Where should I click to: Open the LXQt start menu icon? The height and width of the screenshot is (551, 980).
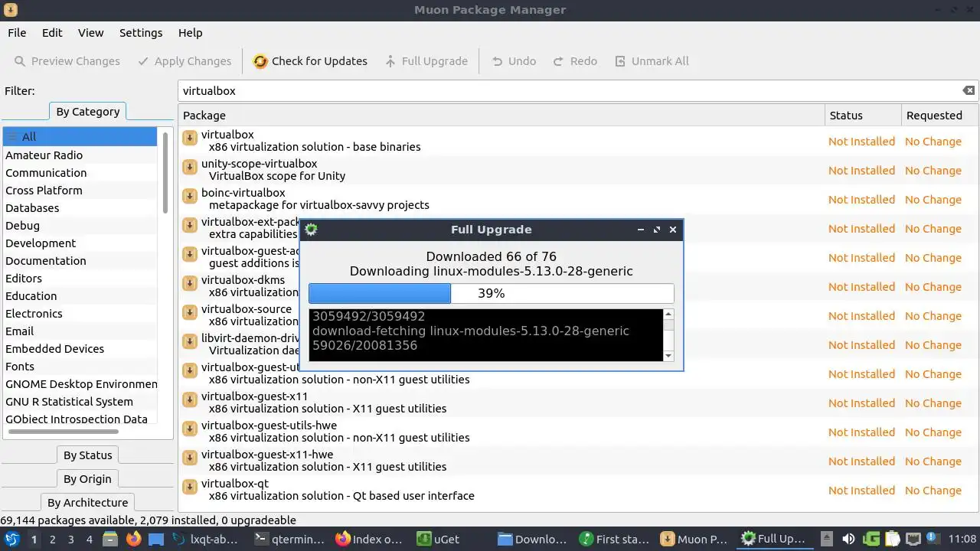click(11, 539)
